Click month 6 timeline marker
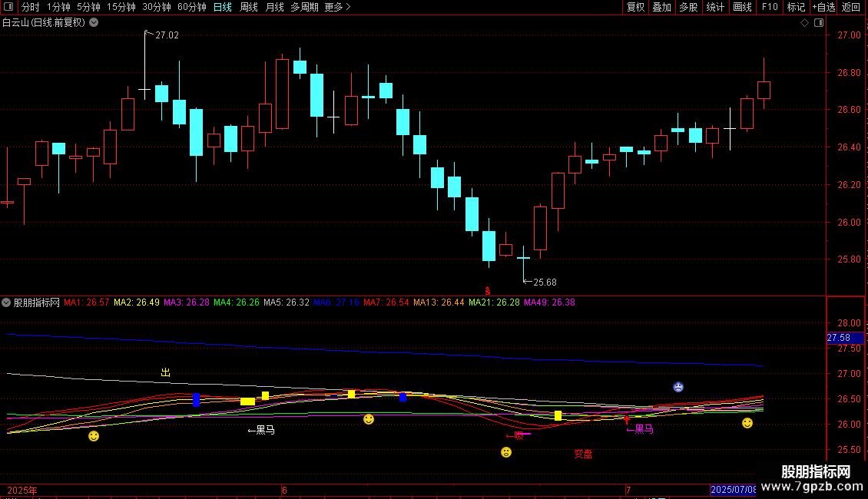Screen dimensions: 868x499 tap(284, 490)
